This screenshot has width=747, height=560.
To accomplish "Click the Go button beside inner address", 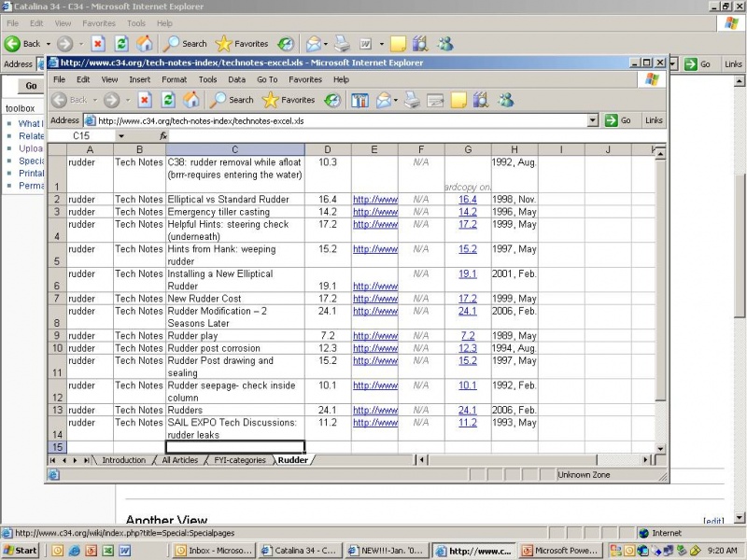I will pyautogui.click(x=619, y=120).
